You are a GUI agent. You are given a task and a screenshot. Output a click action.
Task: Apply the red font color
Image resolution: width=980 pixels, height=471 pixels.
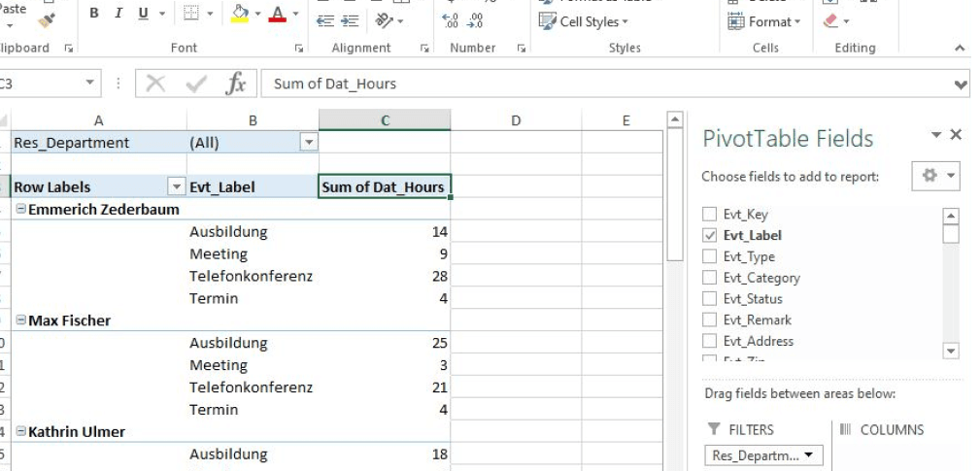278,14
